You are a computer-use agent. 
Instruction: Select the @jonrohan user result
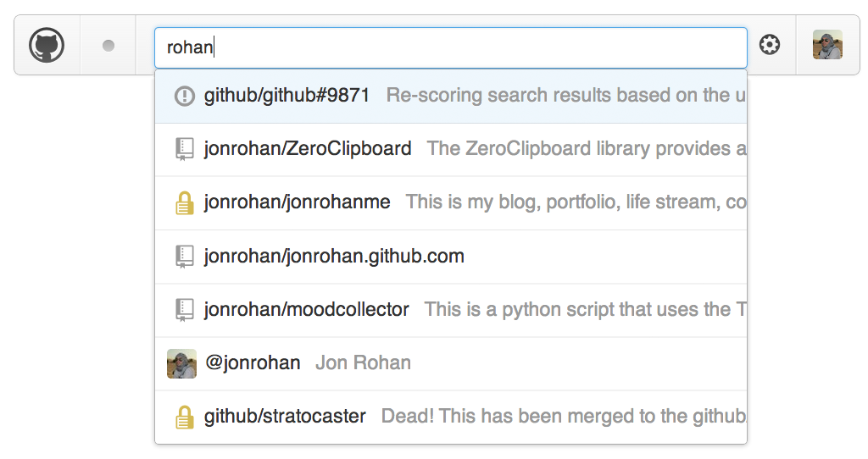pyautogui.click(x=451, y=364)
